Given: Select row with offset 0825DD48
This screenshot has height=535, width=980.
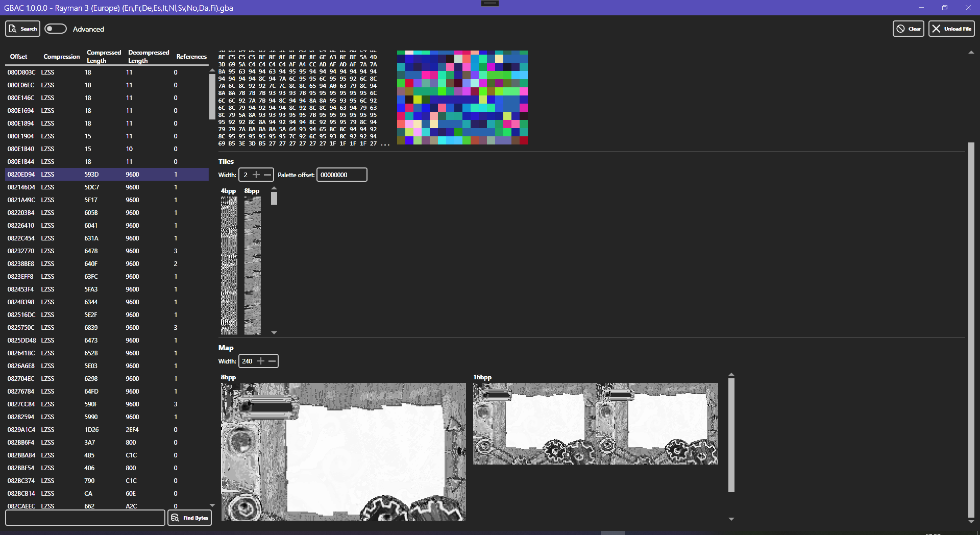Looking at the screenshot, I should [x=107, y=341].
